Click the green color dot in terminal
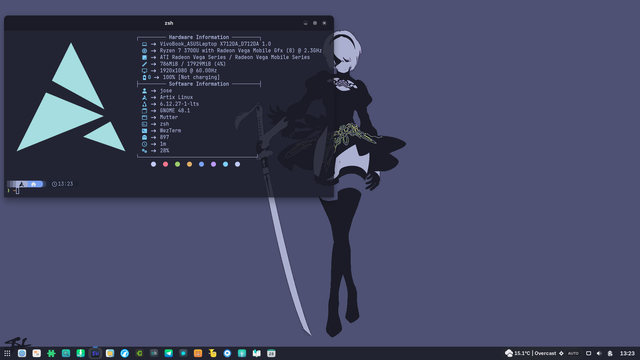Viewport: 640px width, 360px height. point(178,164)
